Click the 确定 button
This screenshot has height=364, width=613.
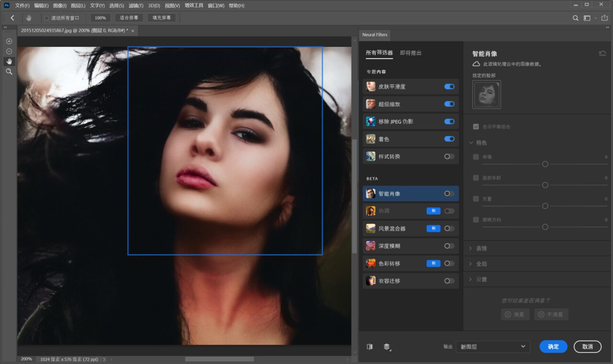coord(553,347)
